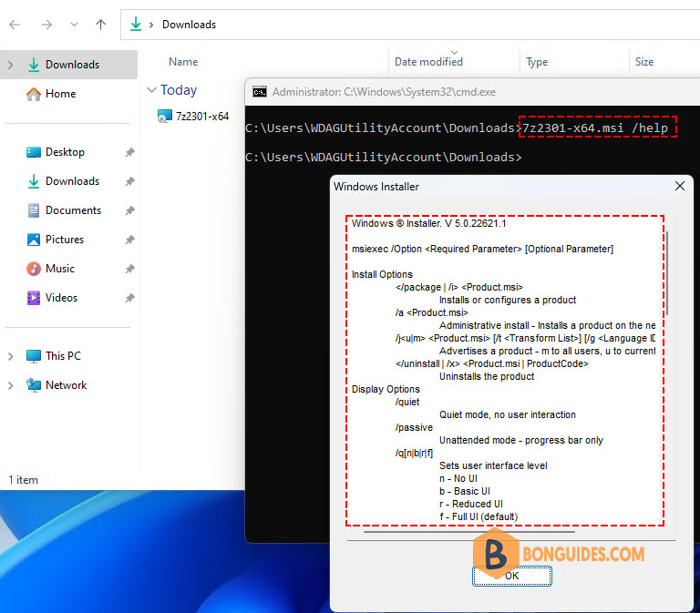This screenshot has width=700, height=613.
Task: Click the pin icon beside Music
Action: click(x=130, y=269)
